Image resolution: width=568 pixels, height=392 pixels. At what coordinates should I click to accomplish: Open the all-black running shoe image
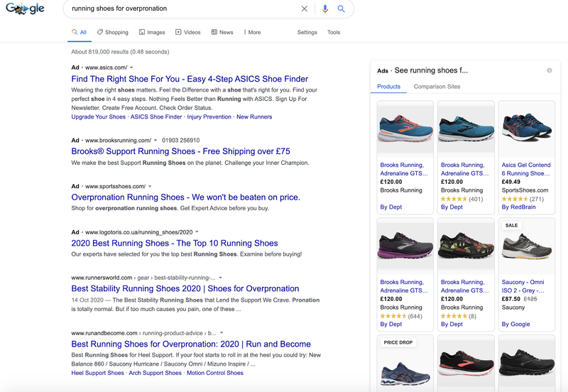point(527,364)
